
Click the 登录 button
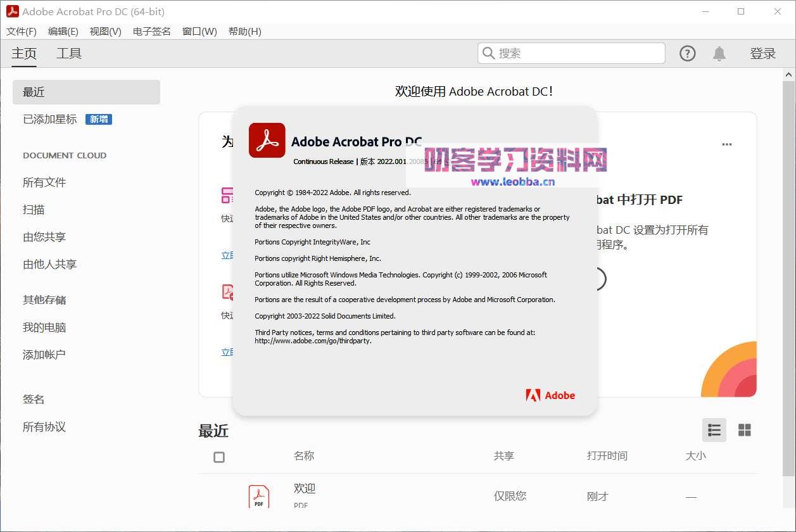click(x=763, y=53)
